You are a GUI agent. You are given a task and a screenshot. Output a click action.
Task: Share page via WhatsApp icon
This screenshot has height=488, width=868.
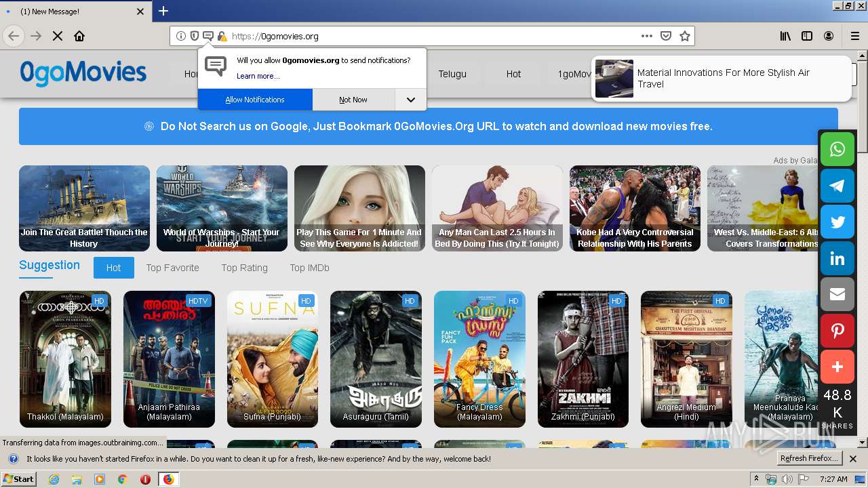[x=837, y=149]
